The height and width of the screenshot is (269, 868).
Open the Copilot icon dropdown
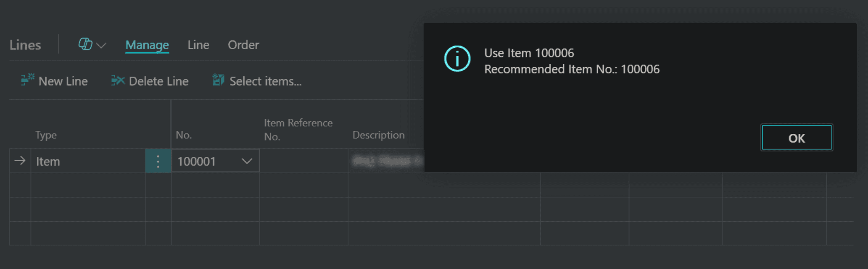[92, 44]
